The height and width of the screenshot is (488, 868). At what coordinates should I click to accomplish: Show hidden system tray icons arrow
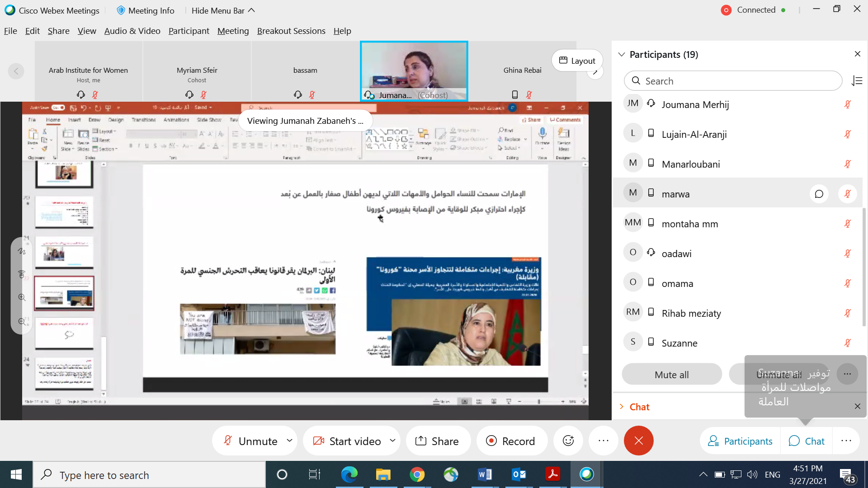[x=703, y=474]
